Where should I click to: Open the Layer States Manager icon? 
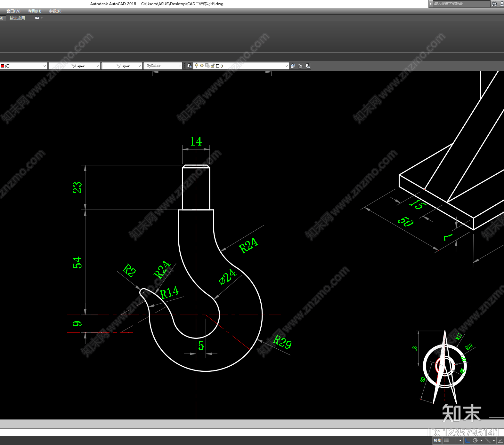[x=307, y=66]
